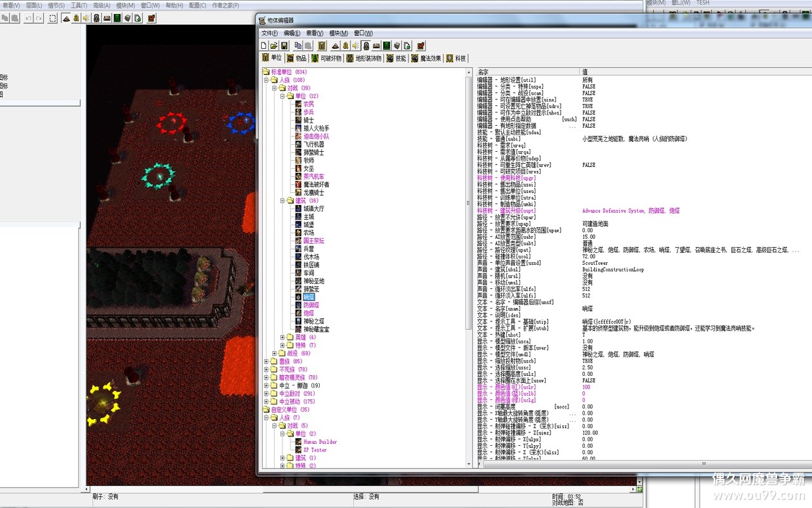The height and width of the screenshot is (508, 812).
Task: Click the ScoutTower sound value
Action: (x=595, y=263)
